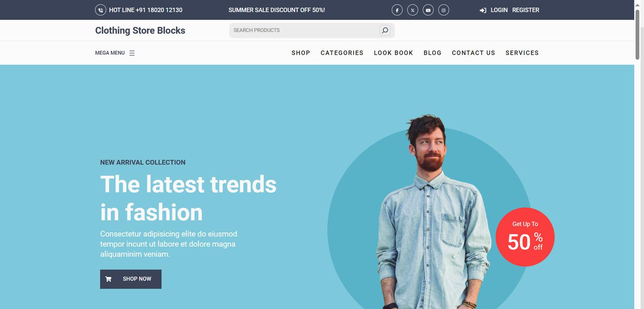Viewport: 644px width, 309px height.
Task: Click the phone hotline icon
Action: tap(101, 10)
